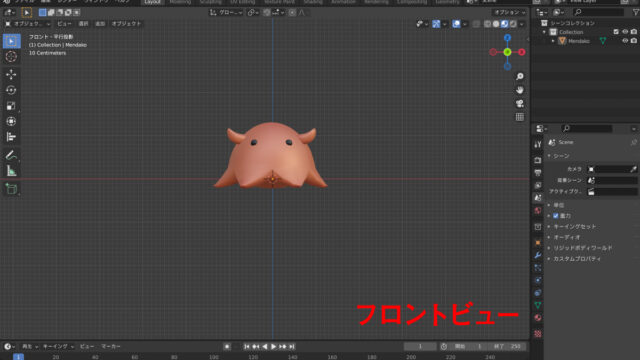The image size is (640, 360).
Task: Hide the Mendako object in viewport
Action: click(x=625, y=41)
